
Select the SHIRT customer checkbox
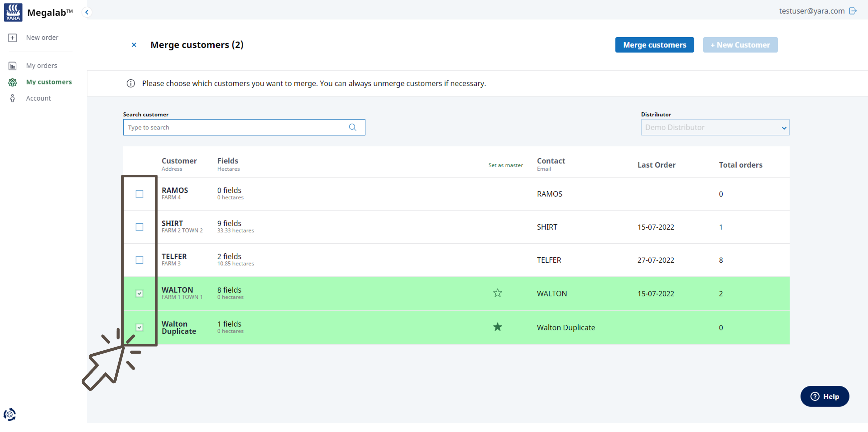[x=139, y=227]
